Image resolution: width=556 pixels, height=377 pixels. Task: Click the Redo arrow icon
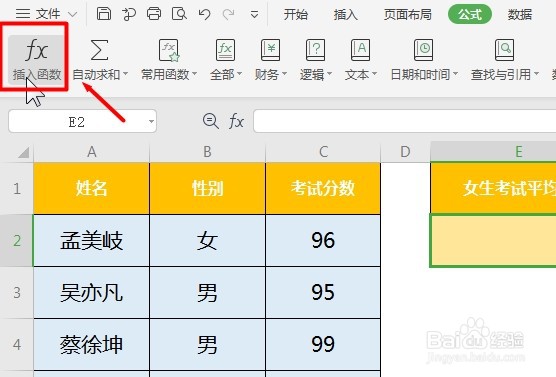[x=228, y=14]
